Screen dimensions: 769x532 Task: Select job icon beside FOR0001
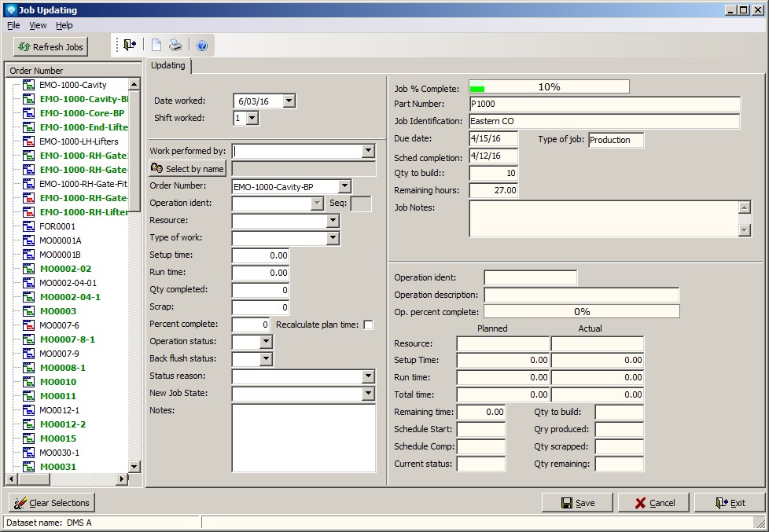point(29,226)
